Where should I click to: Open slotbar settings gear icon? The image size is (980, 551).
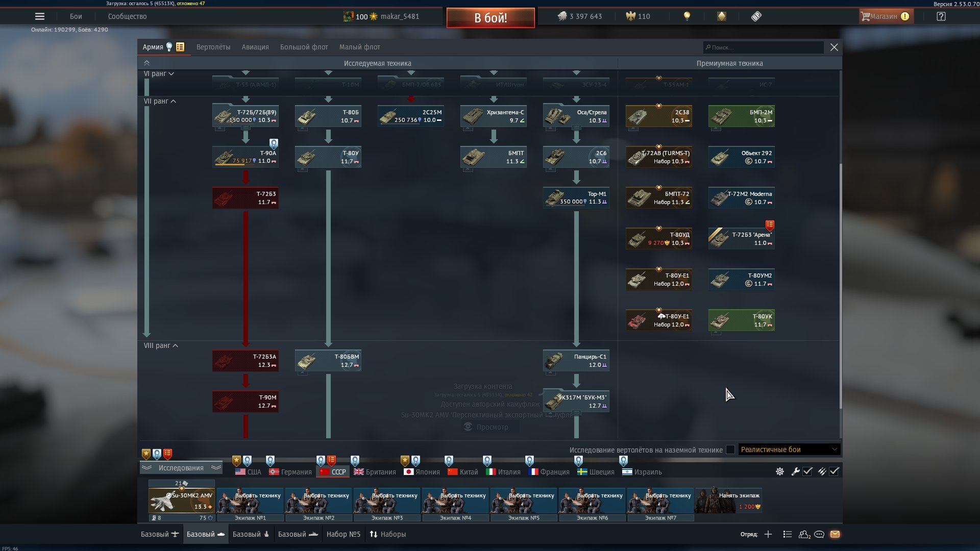[x=780, y=471]
